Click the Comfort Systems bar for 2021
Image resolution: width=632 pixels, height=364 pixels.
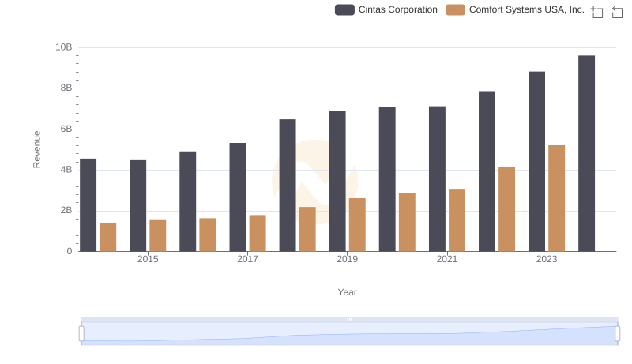pyautogui.click(x=457, y=220)
